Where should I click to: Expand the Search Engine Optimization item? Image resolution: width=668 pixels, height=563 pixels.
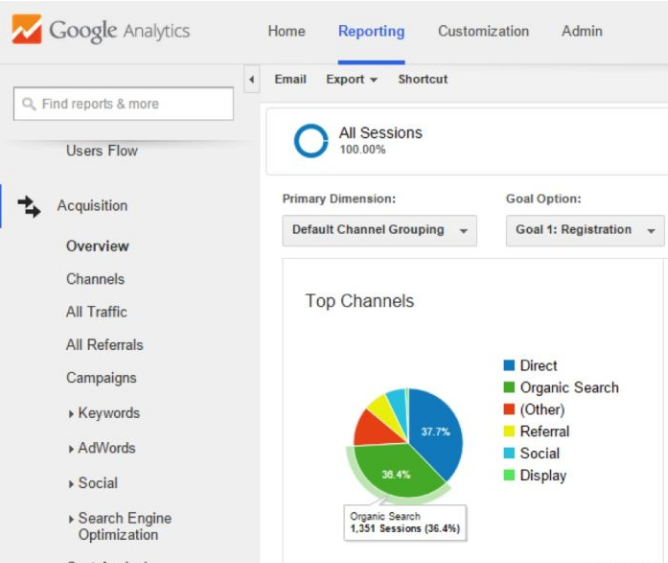[120, 526]
